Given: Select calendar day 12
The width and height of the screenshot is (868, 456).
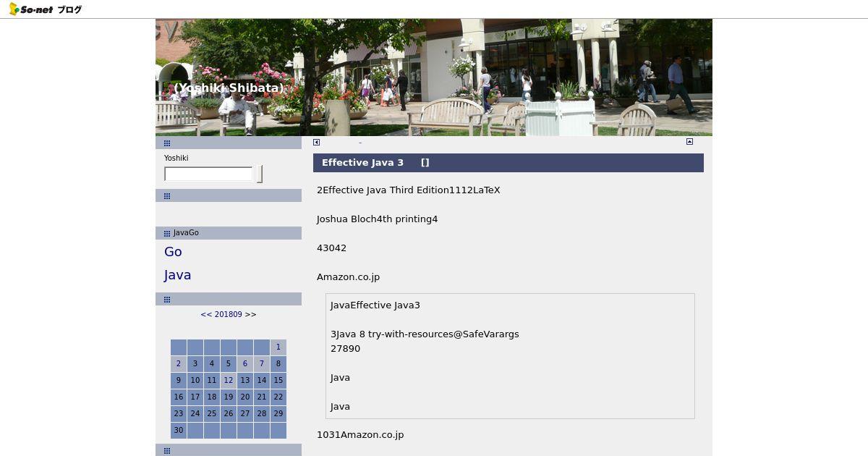Looking at the screenshot, I should (x=229, y=381).
